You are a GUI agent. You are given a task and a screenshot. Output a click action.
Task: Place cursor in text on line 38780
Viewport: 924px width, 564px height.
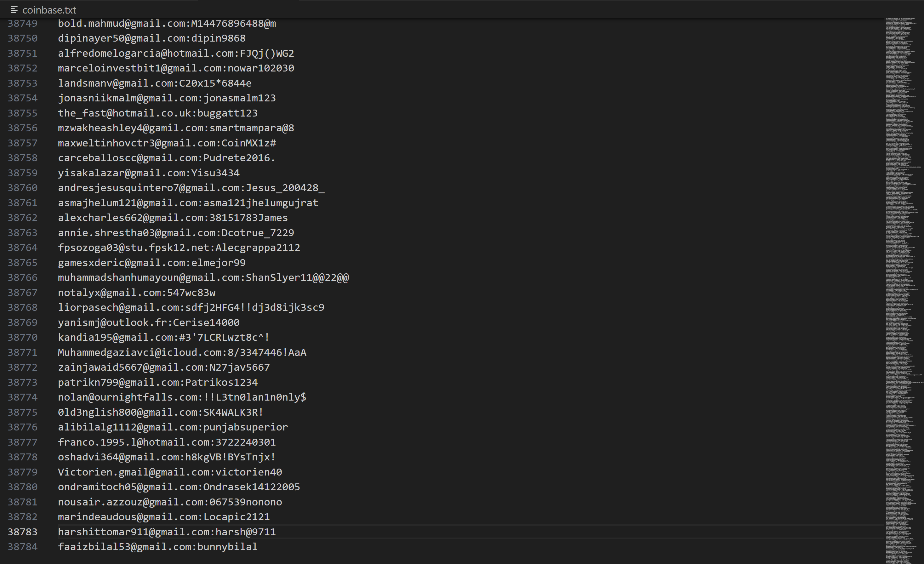tap(179, 487)
